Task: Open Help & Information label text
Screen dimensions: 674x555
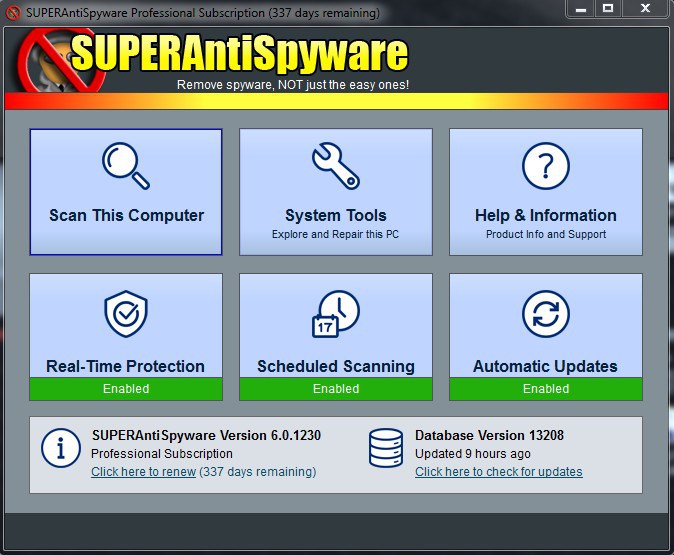Action: pyautogui.click(x=546, y=215)
